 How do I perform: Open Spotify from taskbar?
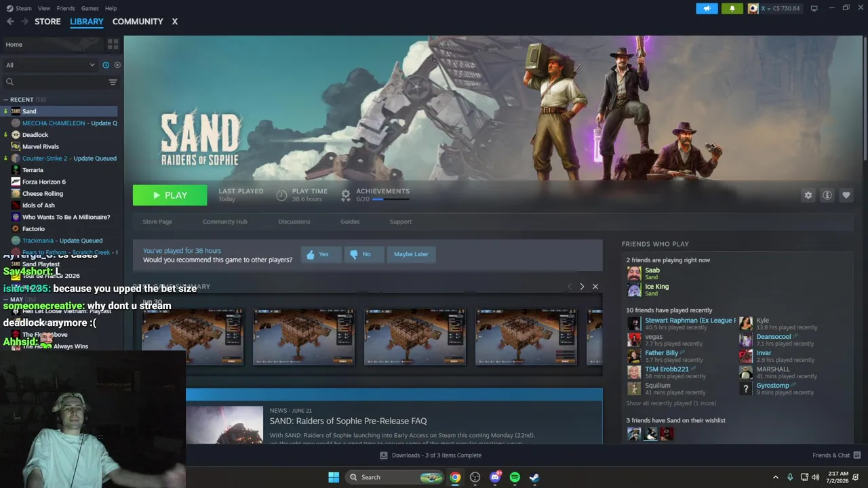click(x=515, y=477)
